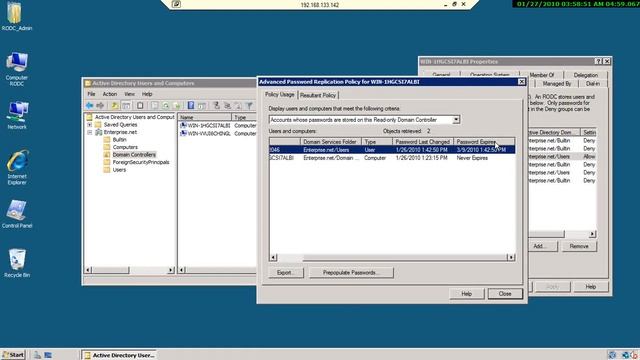Click the new group toolbar icon
The width and height of the screenshot is (640, 360).
(x=227, y=106)
